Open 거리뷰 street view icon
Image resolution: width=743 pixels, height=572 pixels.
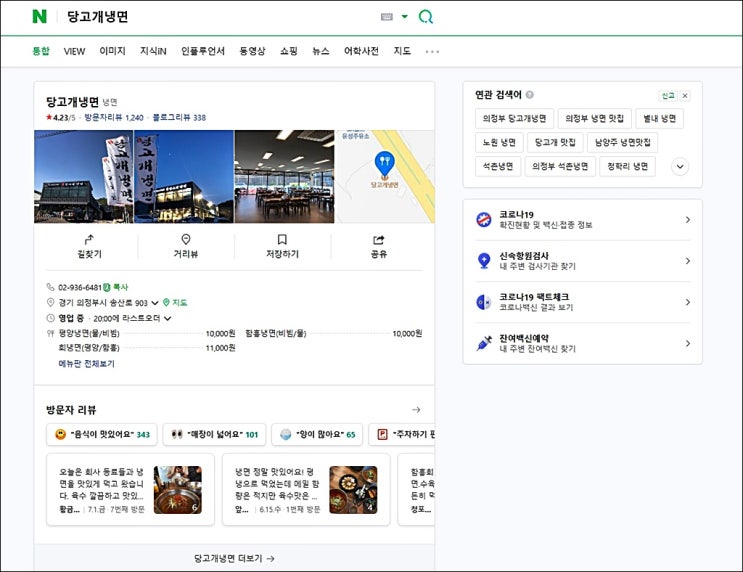pyautogui.click(x=186, y=239)
